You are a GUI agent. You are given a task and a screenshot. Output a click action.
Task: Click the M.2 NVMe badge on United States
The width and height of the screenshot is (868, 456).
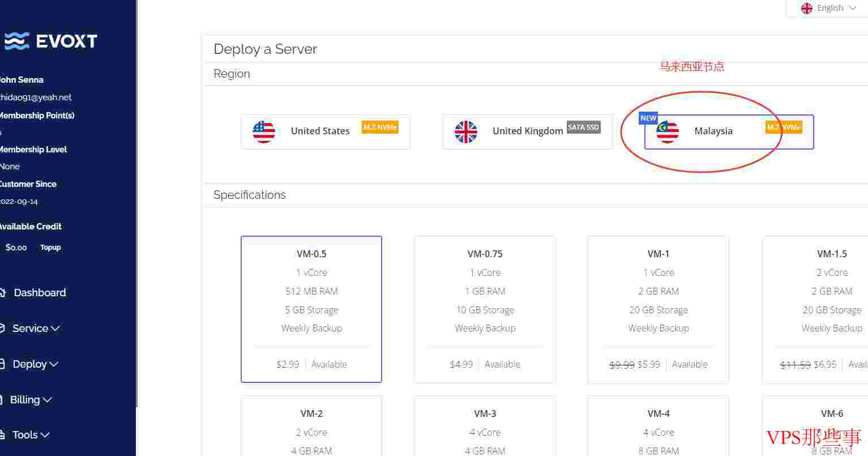point(380,127)
